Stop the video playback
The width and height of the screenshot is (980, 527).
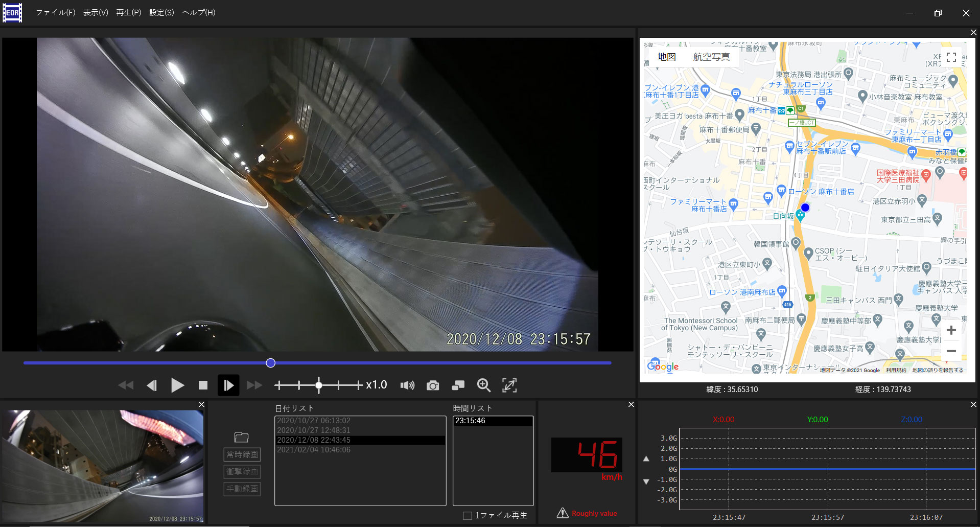(203, 385)
